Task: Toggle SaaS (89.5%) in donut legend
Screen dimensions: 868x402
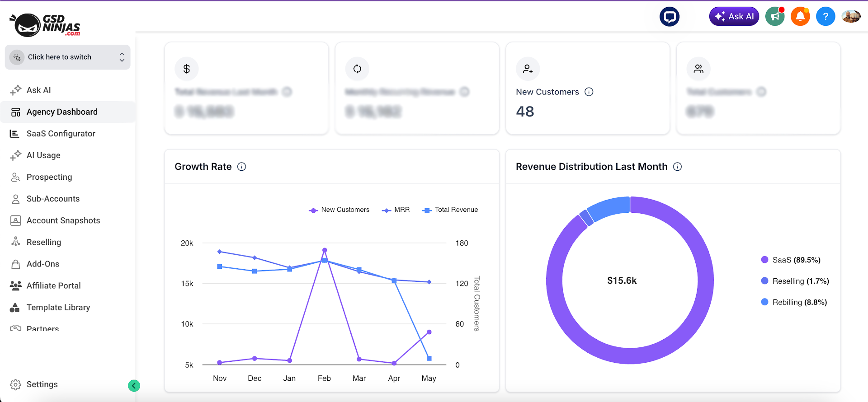Action: (x=791, y=260)
